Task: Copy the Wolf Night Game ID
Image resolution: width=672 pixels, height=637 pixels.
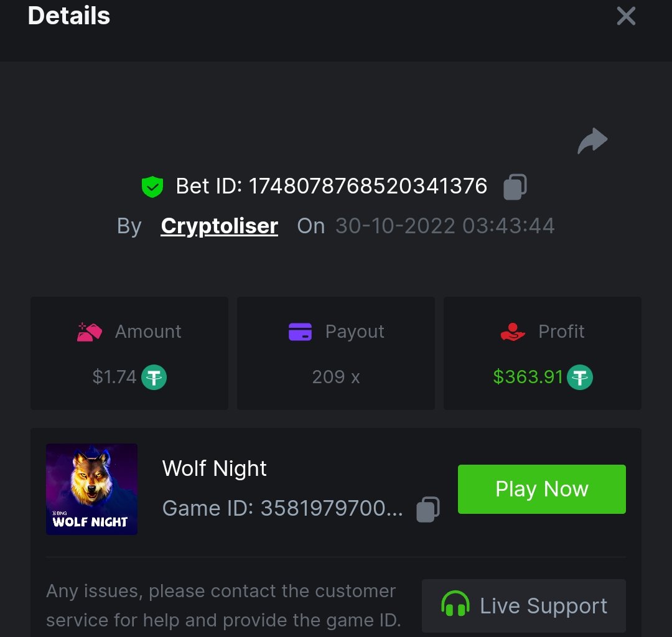Action: pyautogui.click(x=428, y=509)
